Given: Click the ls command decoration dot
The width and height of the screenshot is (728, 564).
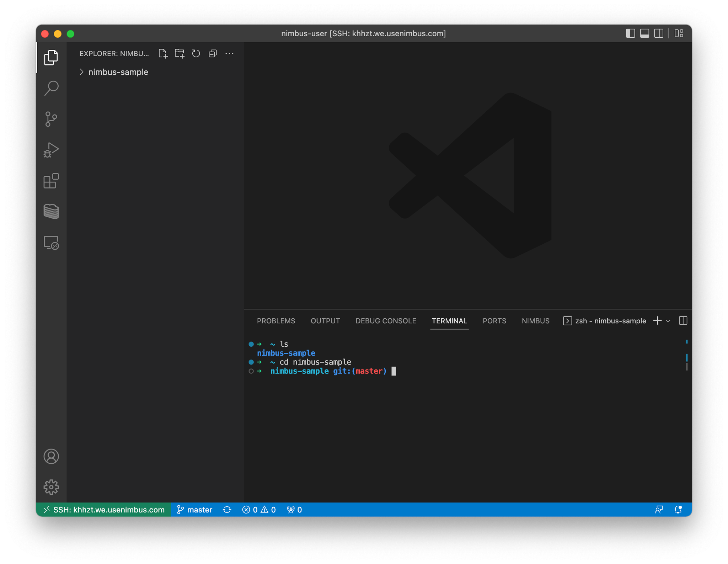Looking at the screenshot, I should point(251,344).
